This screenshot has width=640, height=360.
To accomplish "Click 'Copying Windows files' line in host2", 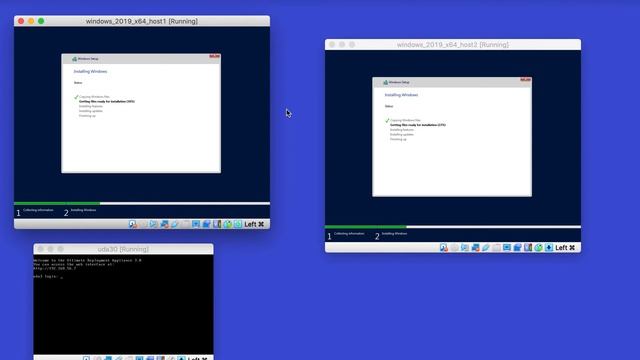I will click(405, 120).
